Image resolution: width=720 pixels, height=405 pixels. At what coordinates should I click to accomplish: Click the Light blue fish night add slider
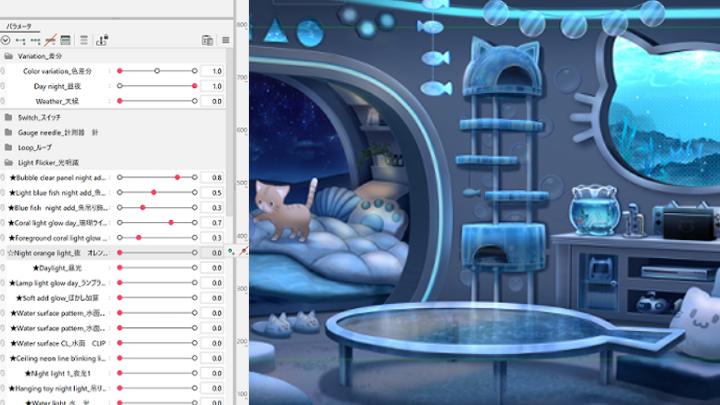157,192
